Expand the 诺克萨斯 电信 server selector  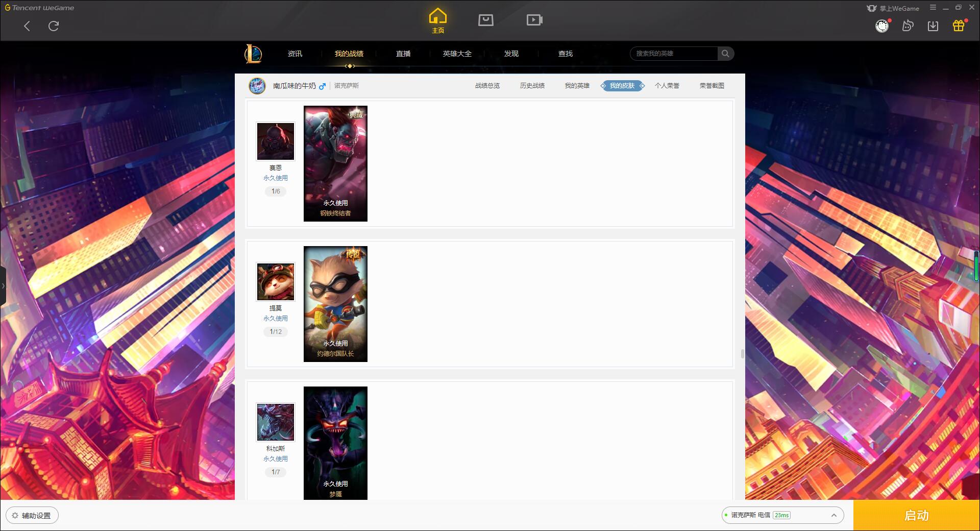pos(782,515)
